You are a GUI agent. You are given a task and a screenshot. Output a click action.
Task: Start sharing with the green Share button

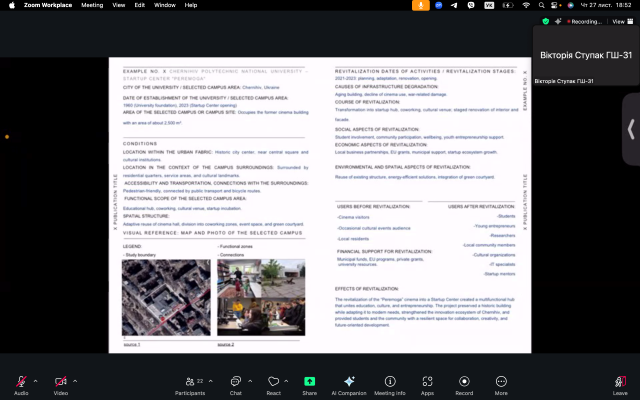[309, 382]
